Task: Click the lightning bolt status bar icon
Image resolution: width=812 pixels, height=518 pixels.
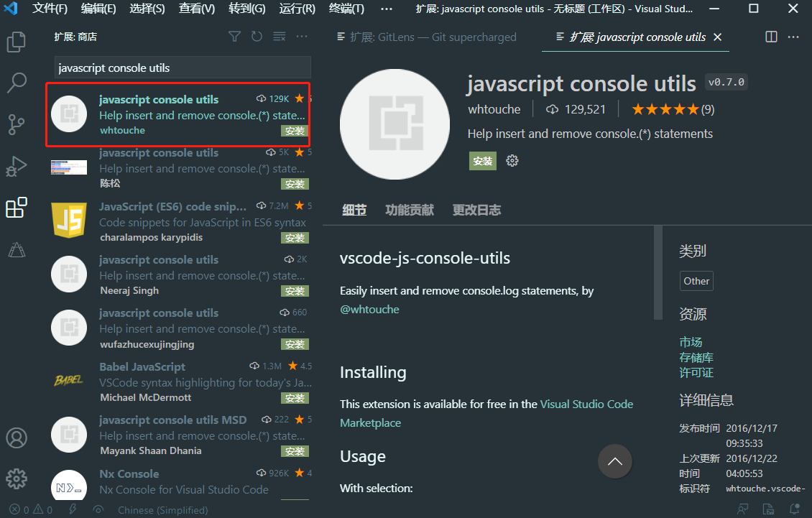Action: [73, 509]
